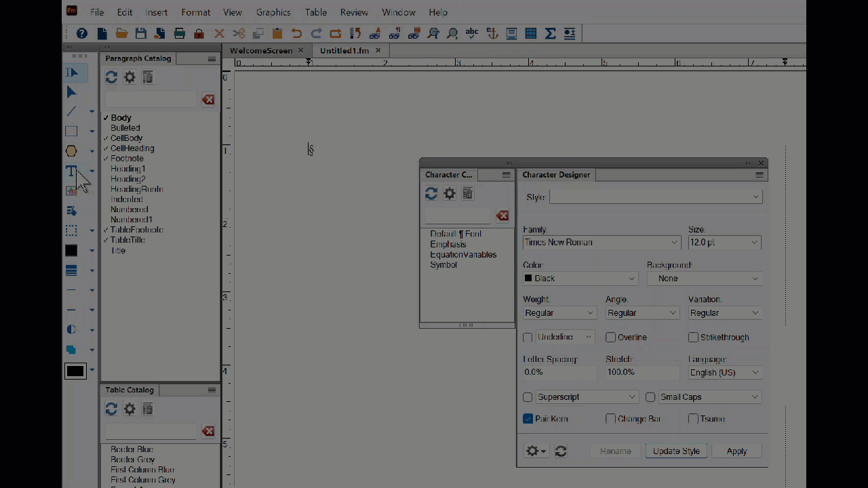Toggle the Superscript checkbox
868x488 pixels.
click(528, 397)
